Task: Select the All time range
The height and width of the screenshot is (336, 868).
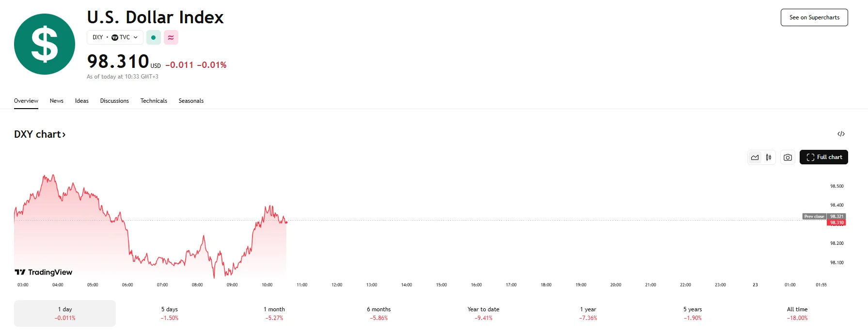Action: [x=797, y=313]
